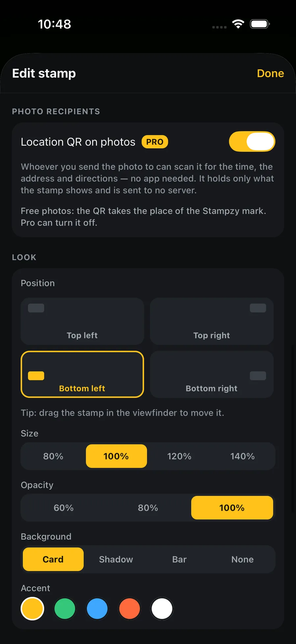Tap Done to finish editing stamp
The width and height of the screenshot is (296, 644).
(270, 73)
